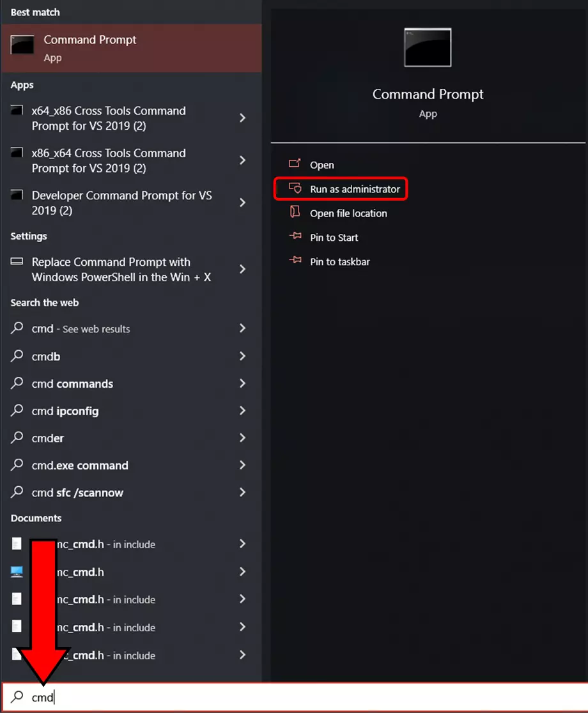Open cmd sfc /scannow web suggestion

click(77, 493)
